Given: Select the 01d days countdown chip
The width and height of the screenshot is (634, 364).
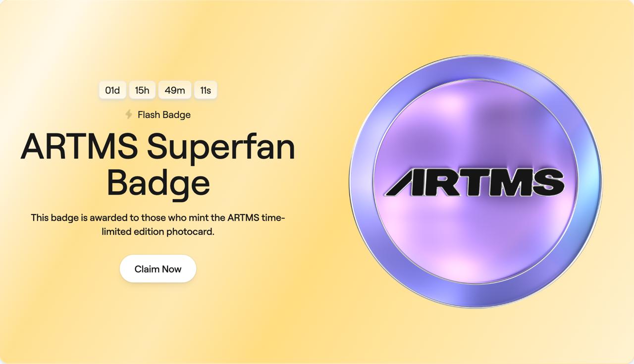Looking at the screenshot, I should (112, 90).
